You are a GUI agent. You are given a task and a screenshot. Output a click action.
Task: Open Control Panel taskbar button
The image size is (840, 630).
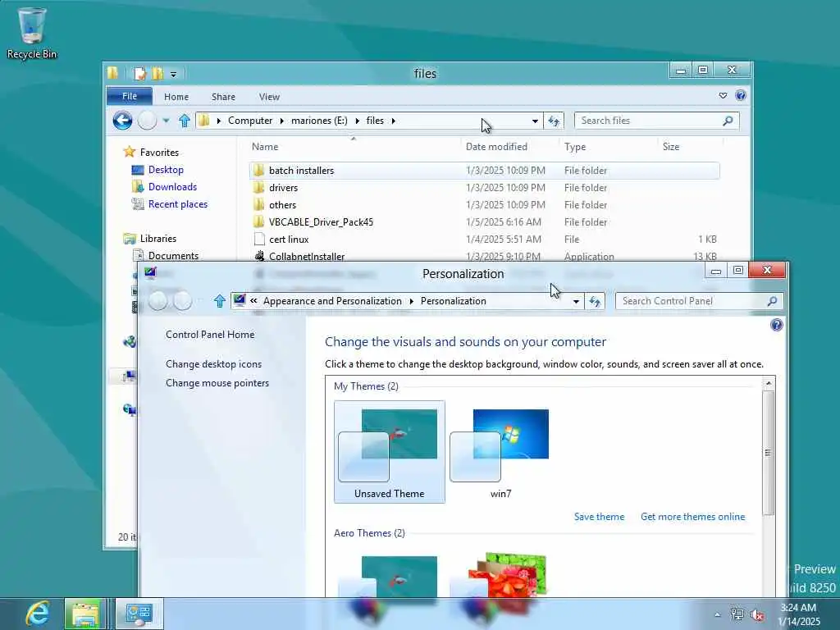point(139,614)
